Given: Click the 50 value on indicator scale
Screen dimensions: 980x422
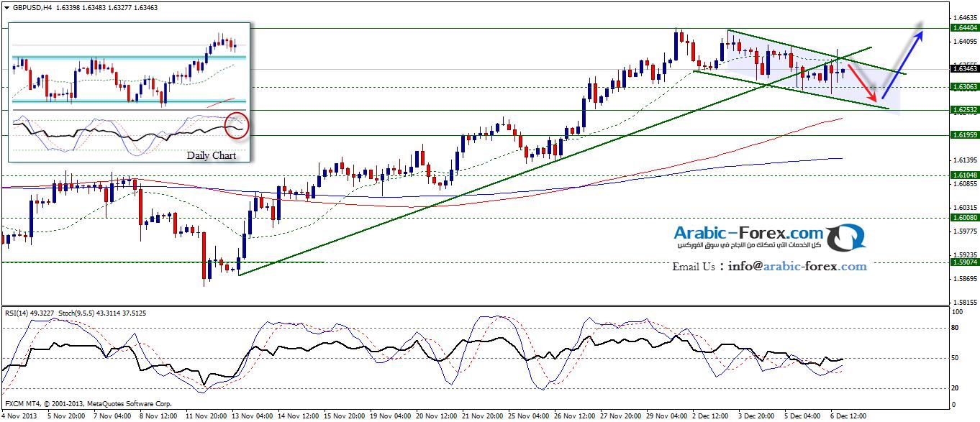Looking at the screenshot, I should (956, 358).
